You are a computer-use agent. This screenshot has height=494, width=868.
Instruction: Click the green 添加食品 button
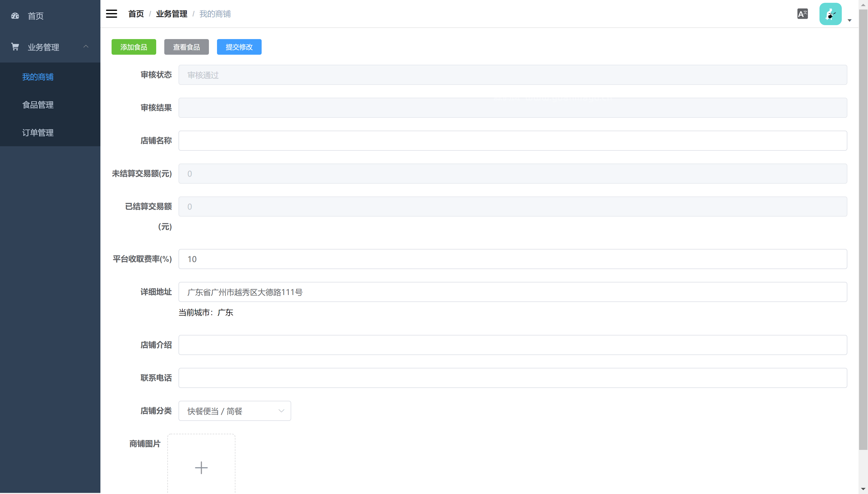click(x=134, y=47)
